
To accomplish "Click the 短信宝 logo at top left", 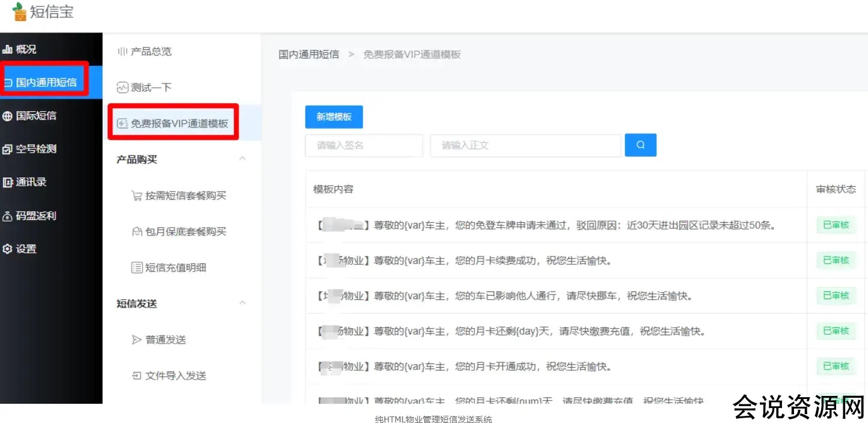I will click(43, 12).
